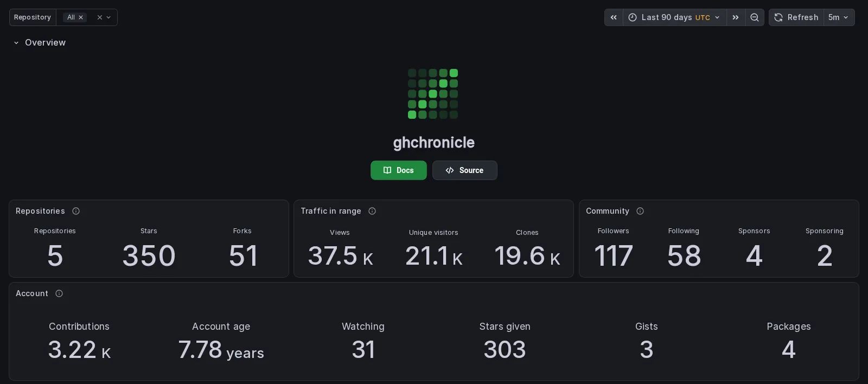Click the Repository variable label
The width and height of the screenshot is (868, 384).
point(33,17)
